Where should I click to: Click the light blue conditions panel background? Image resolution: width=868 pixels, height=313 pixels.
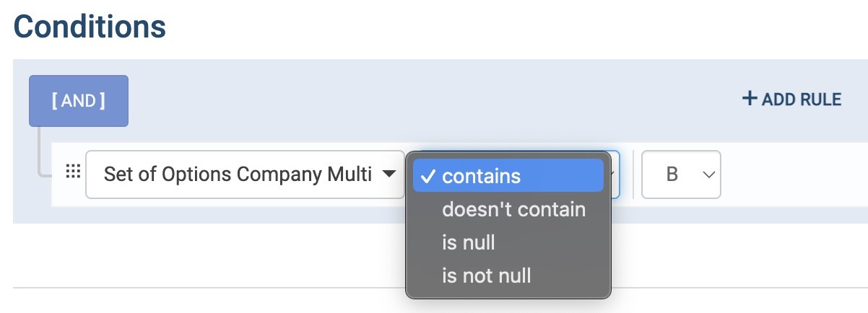pyautogui.click(x=433, y=101)
